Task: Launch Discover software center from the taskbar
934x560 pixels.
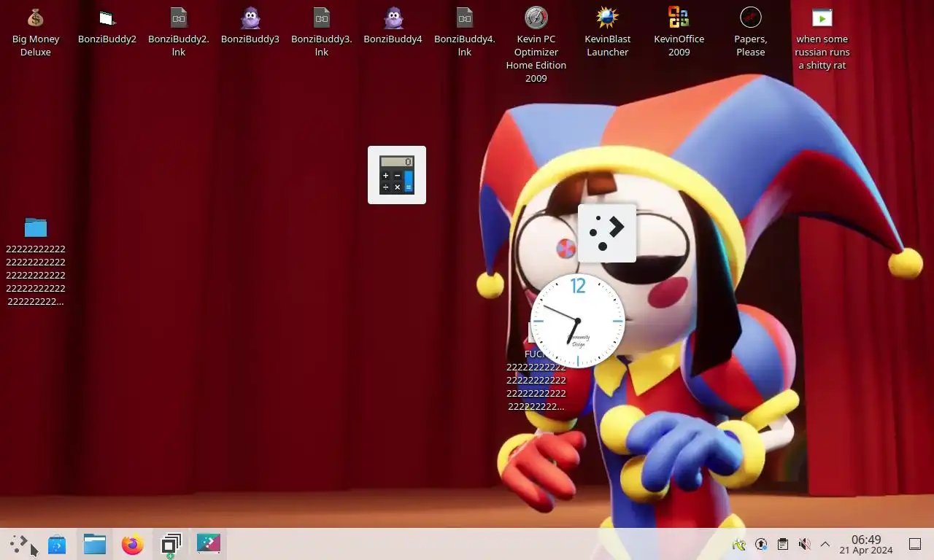Action: pyautogui.click(x=57, y=544)
